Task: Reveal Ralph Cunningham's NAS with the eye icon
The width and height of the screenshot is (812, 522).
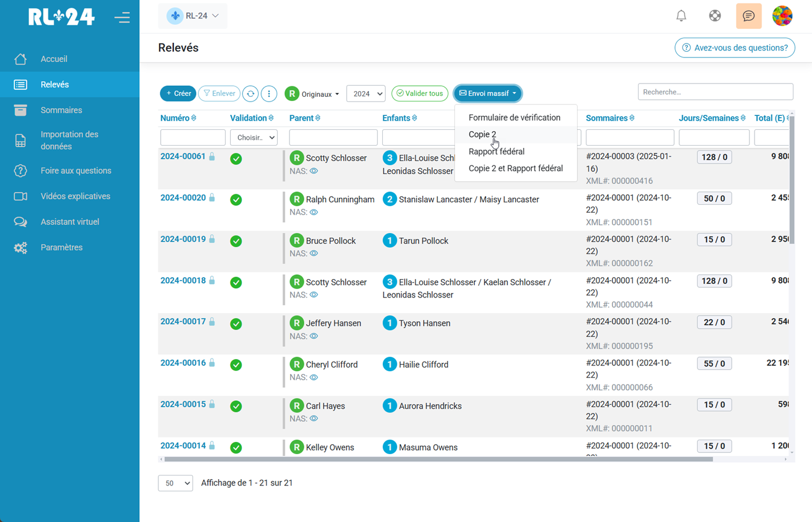Action: click(x=313, y=212)
